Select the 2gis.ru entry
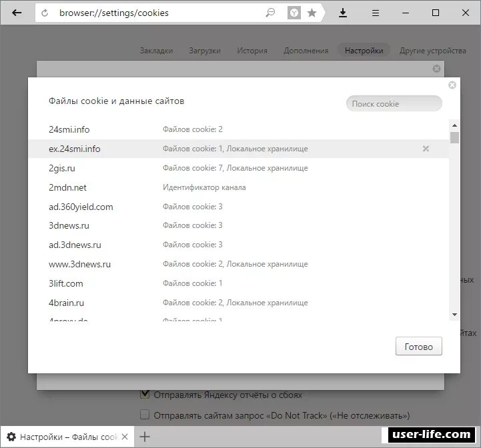This screenshot has width=481, height=448. (x=239, y=168)
